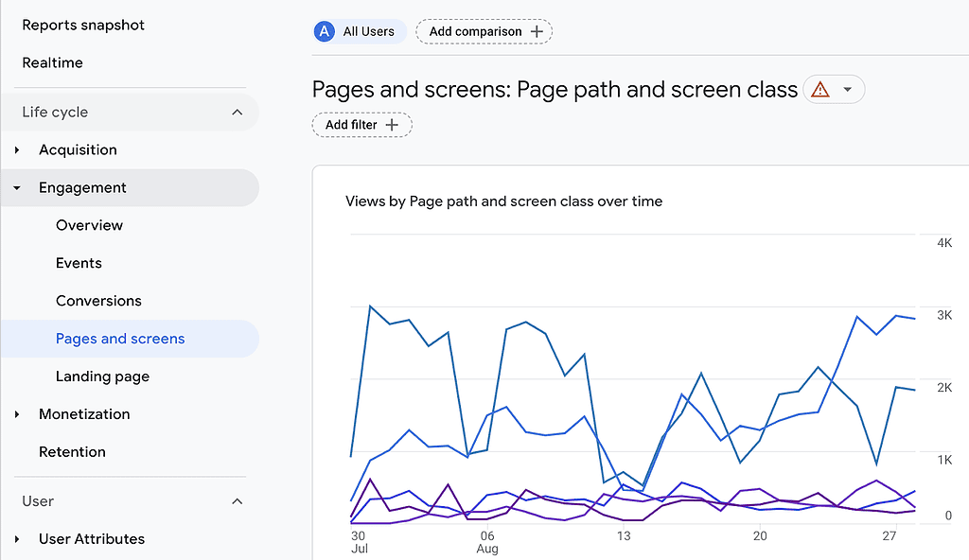Screen dimensions: 969x560
Task: Expand the Acquisition section
Action: click(x=16, y=149)
